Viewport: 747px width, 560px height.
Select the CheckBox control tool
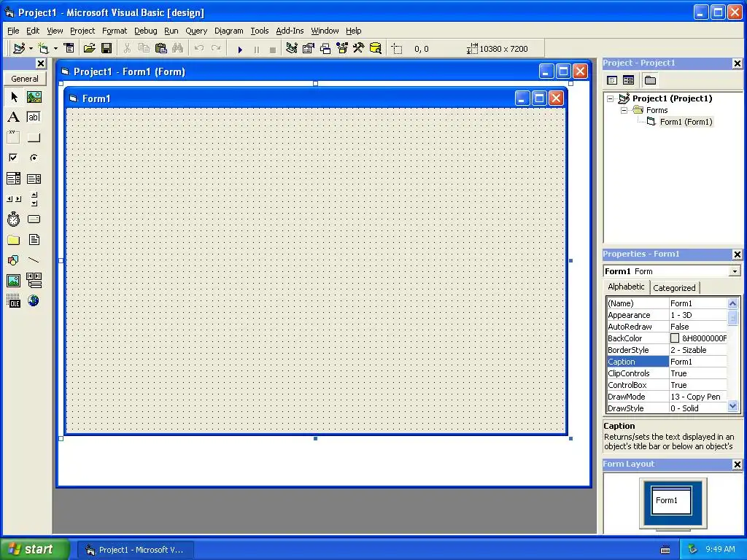pos(14,157)
